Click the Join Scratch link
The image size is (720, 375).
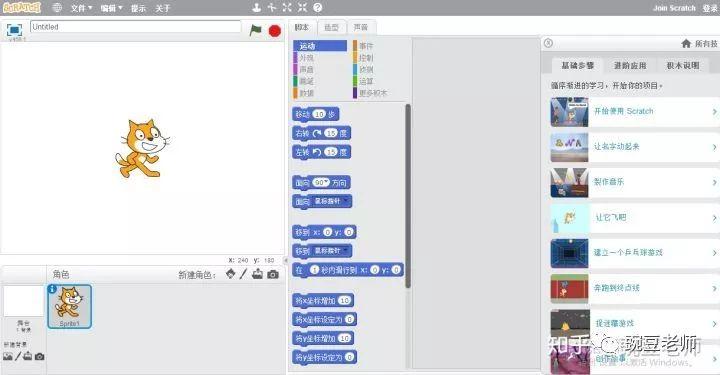(674, 8)
